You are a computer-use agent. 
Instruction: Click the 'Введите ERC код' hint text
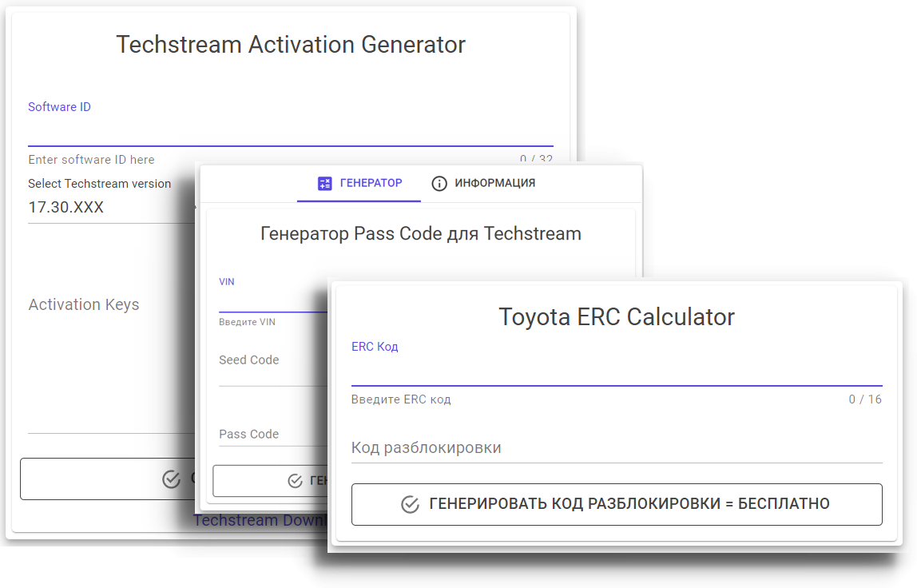[x=401, y=399]
